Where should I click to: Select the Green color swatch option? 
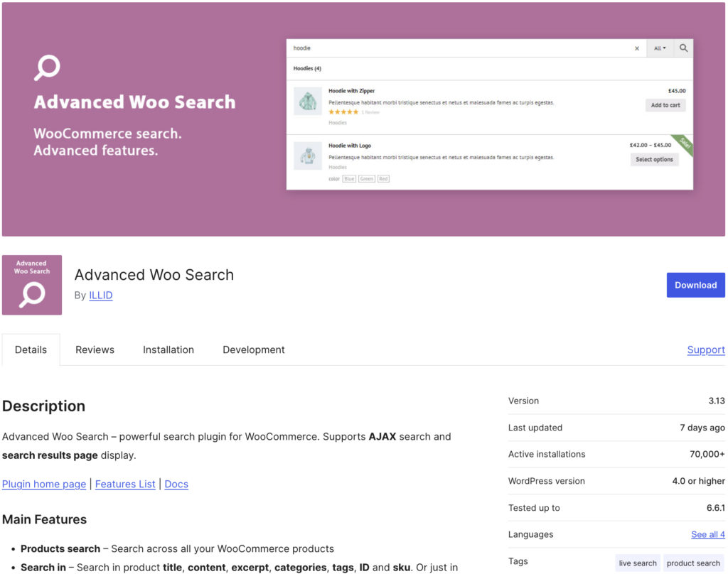click(366, 178)
